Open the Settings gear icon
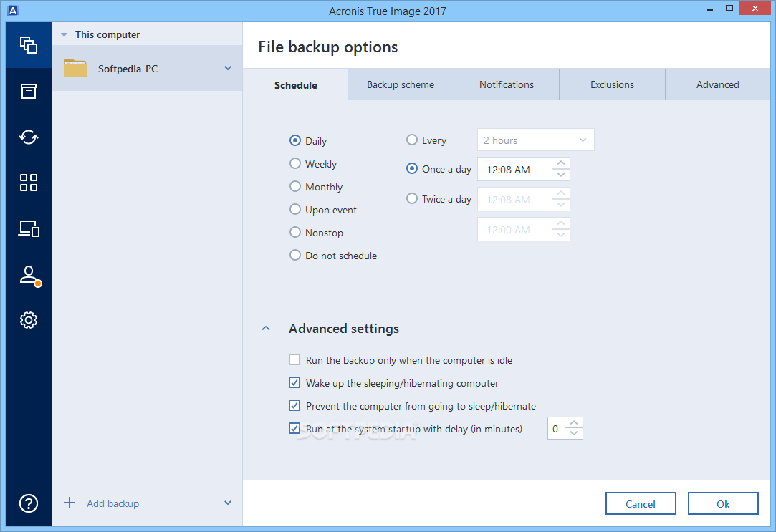This screenshot has height=532, width=776. [29, 320]
